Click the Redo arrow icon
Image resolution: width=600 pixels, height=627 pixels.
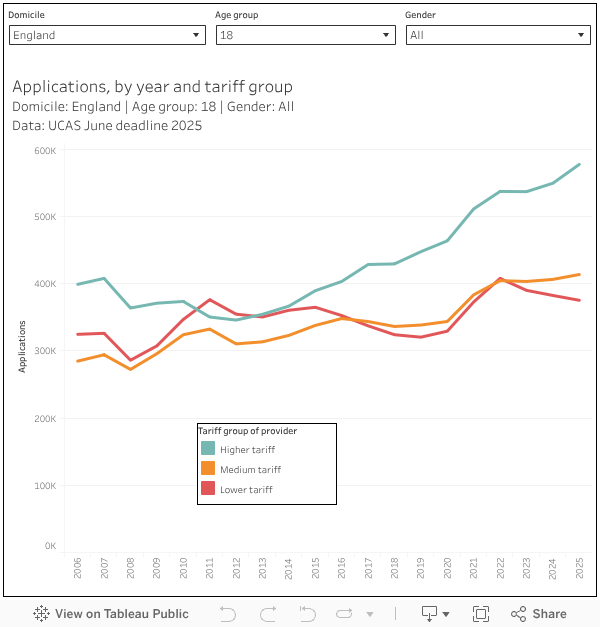point(268,614)
